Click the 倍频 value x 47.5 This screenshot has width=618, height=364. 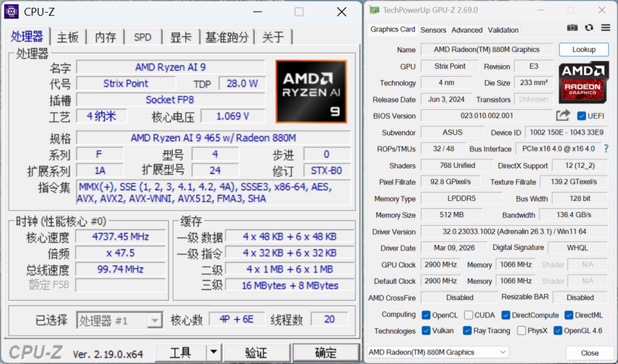click(120, 253)
